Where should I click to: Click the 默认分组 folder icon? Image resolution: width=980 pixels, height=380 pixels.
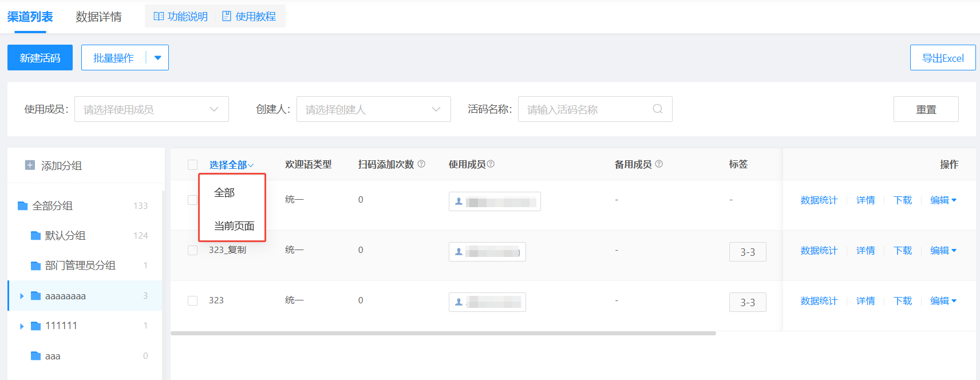(x=35, y=235)
